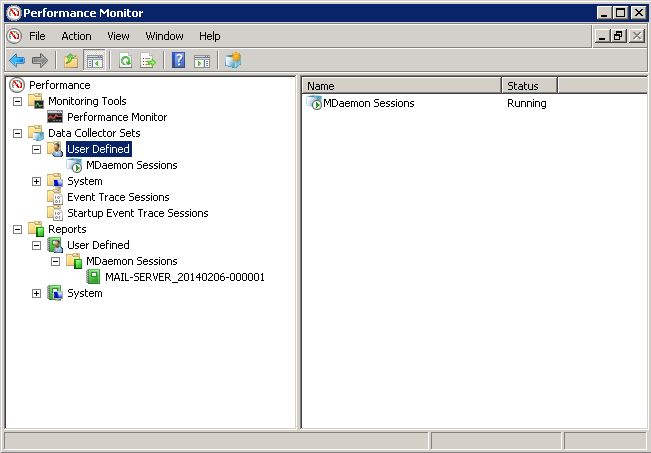Click the Data Collector Sets folder icon

point(36,133)
